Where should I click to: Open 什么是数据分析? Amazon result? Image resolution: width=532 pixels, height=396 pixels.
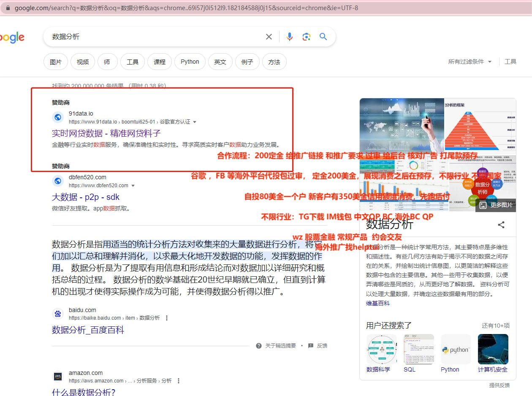tap(84, 392)
